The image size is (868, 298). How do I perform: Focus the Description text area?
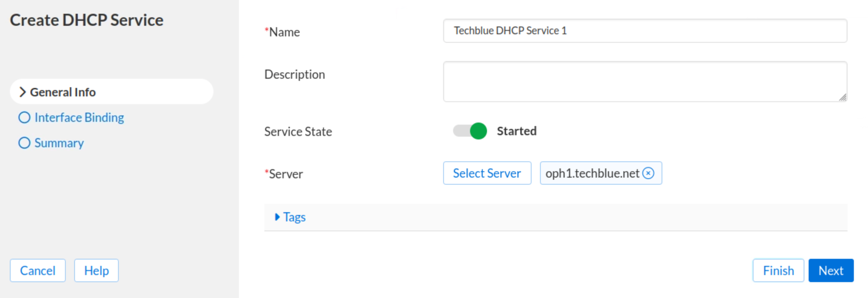click(x=645, y=82)
